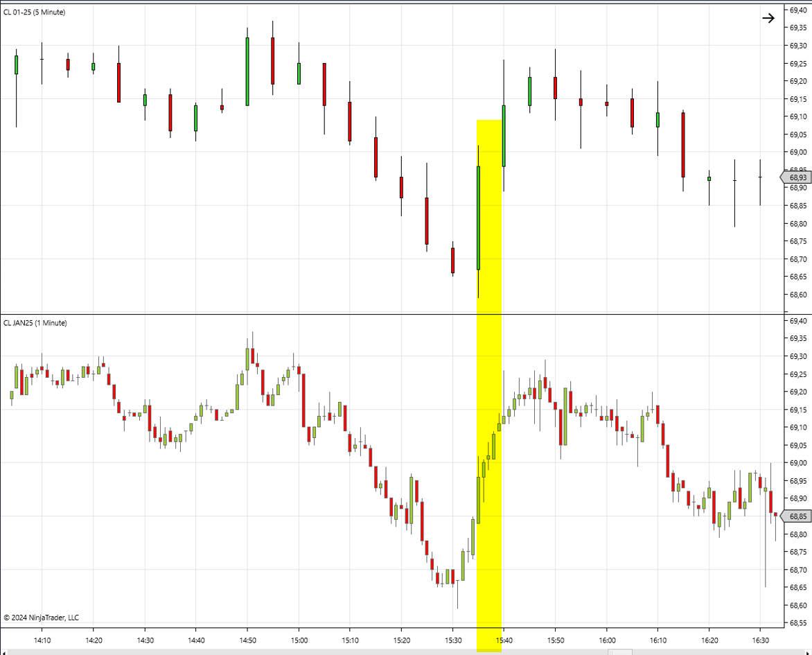Click the 15:20 time axis label
Image resolution: width=812 pixels, height=655 pixels.
pos(401,640)
